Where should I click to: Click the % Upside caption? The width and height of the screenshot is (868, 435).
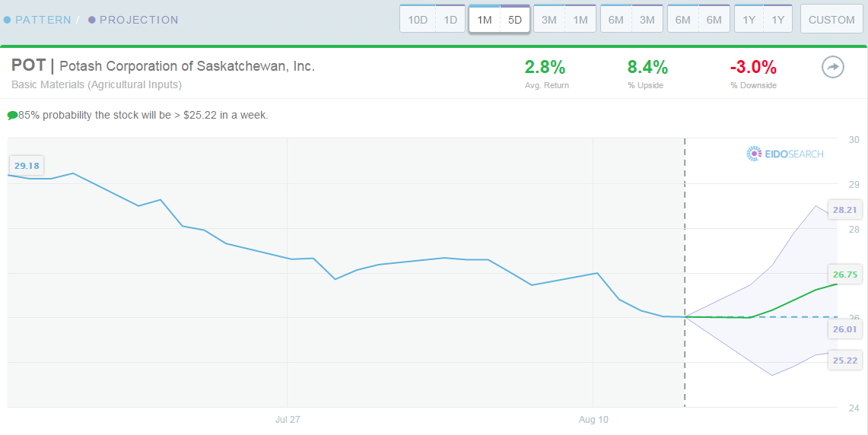point(647,85)
